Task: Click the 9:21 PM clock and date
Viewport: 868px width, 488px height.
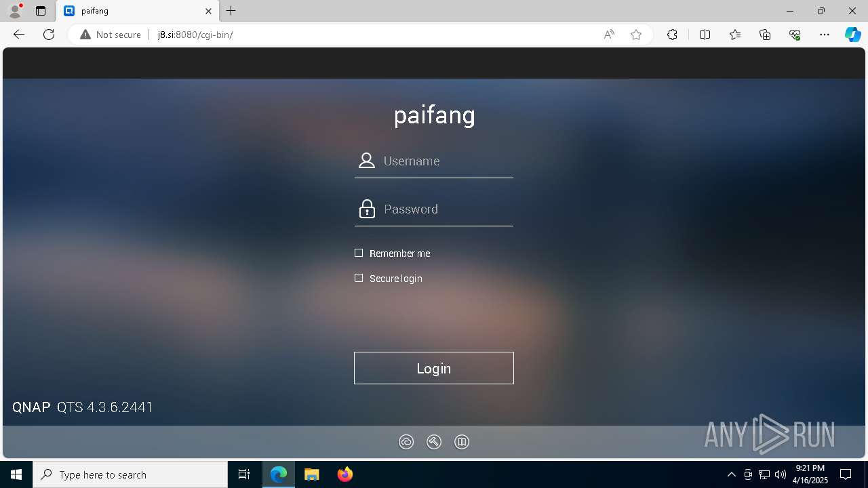Action: click(810, 474)
